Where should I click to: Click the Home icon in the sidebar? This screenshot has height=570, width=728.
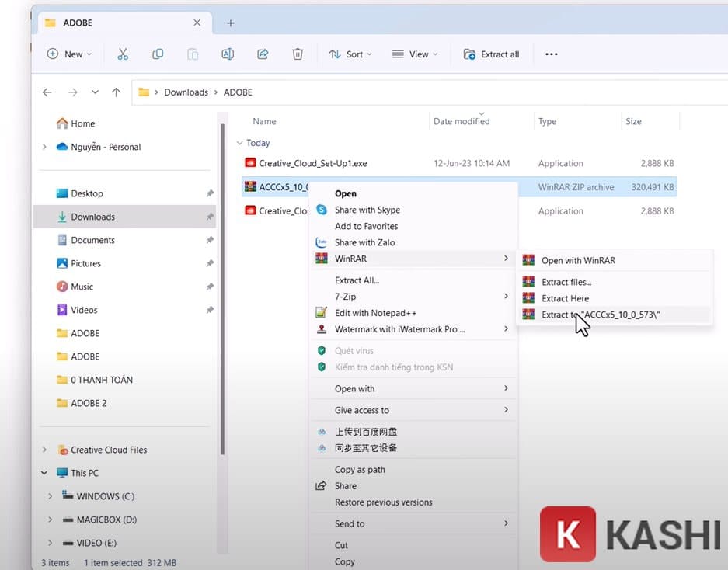(61, 123)
